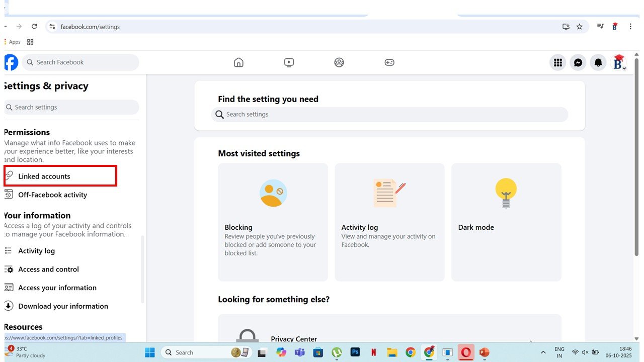Bookmark this page with the star icon
The height and width of the screenshot is (362, 644).
580,26
